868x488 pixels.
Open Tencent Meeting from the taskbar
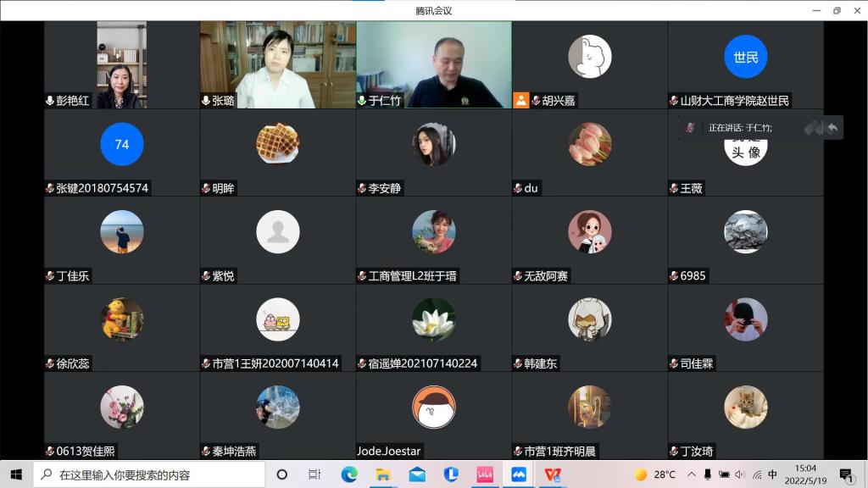click(x=519, y=474)
